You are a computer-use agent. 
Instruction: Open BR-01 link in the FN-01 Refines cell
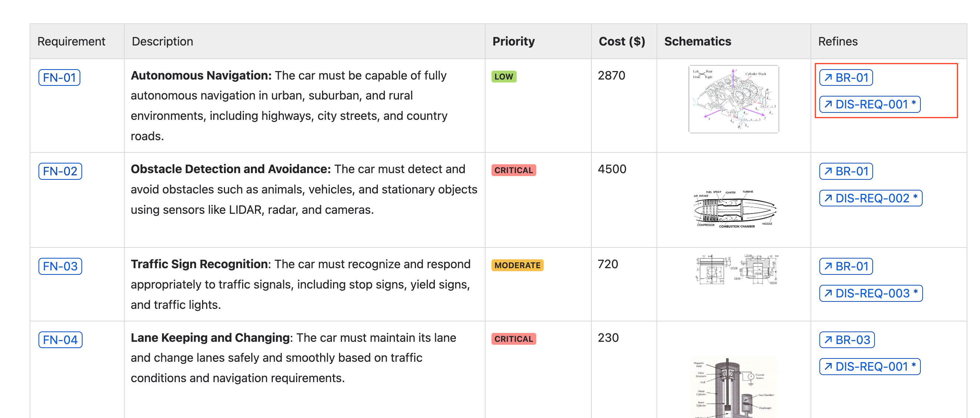tap(846, 77)
